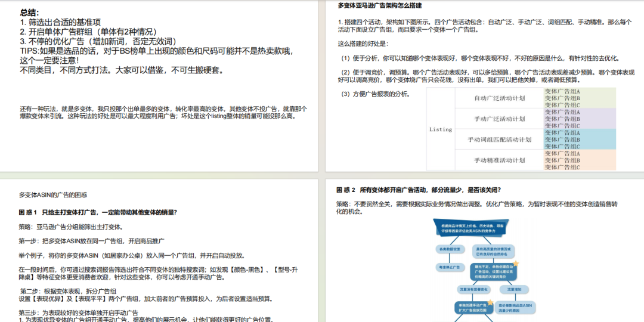This screenshot has width=644, height=322.
Task: Select the paragraph starting '1. 搭建四个活动'
Action: click(485, 26)
